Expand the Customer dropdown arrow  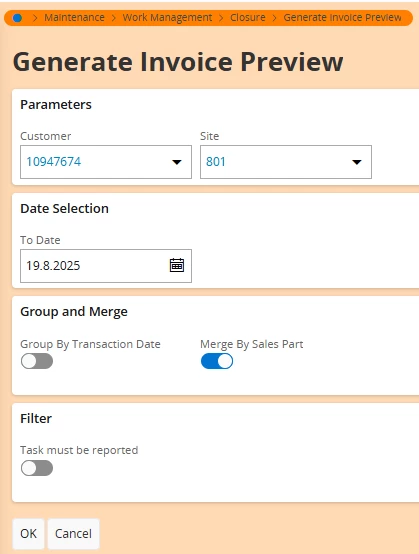[x=177, y=162]
